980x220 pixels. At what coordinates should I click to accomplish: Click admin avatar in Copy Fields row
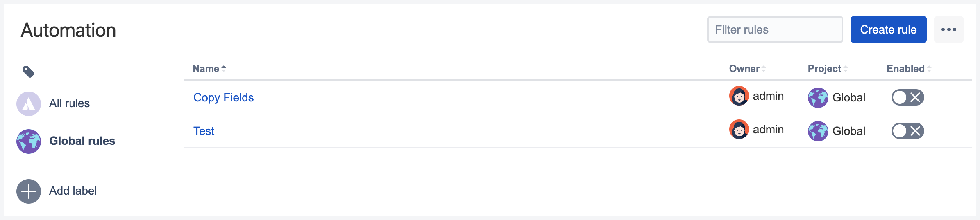739,96
